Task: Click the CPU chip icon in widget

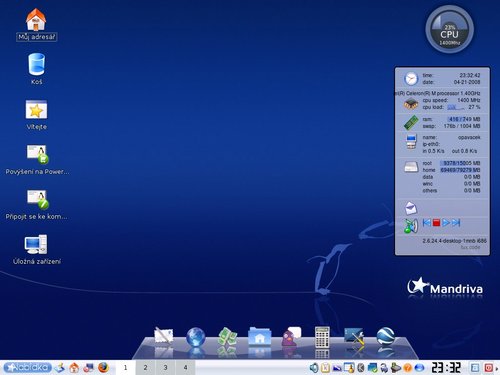Action: click(411, 104)
